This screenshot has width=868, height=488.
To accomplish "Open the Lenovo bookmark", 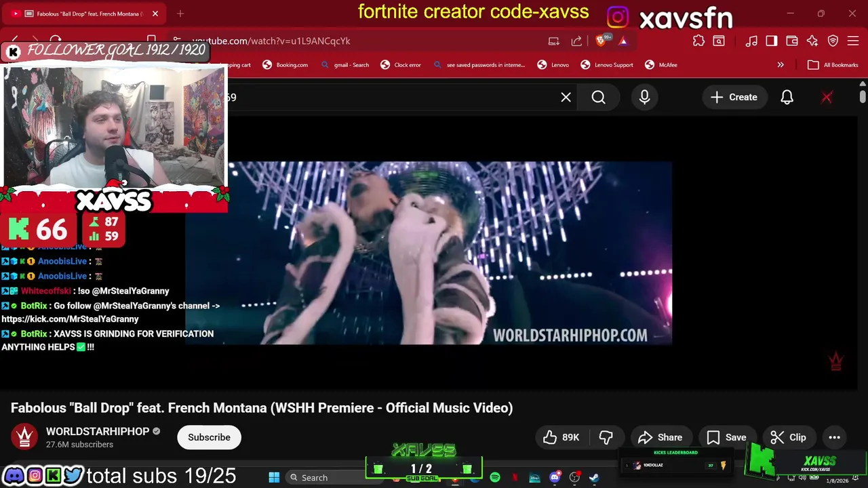I will pos(553,65).
